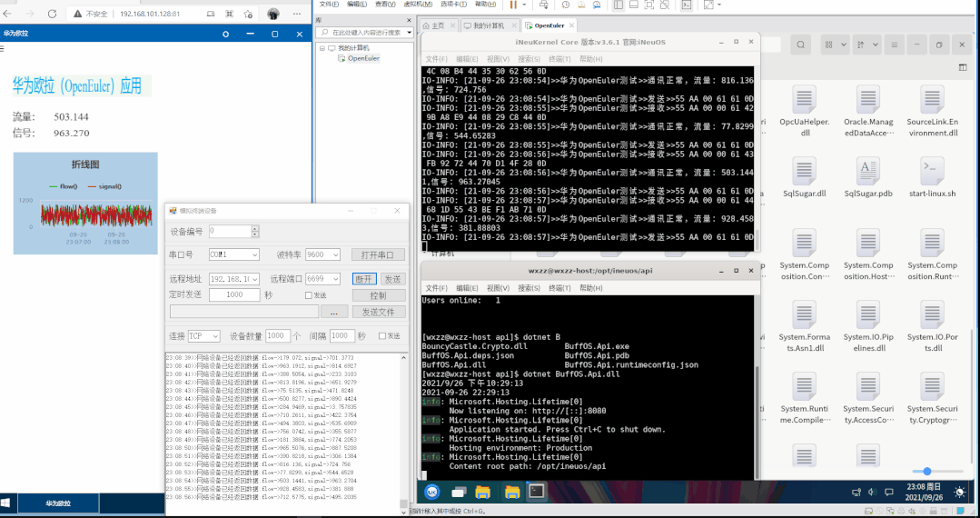Increment 设备编号 spinner up arrow
The width and height of the screenshot is (980, 518).
255,228
